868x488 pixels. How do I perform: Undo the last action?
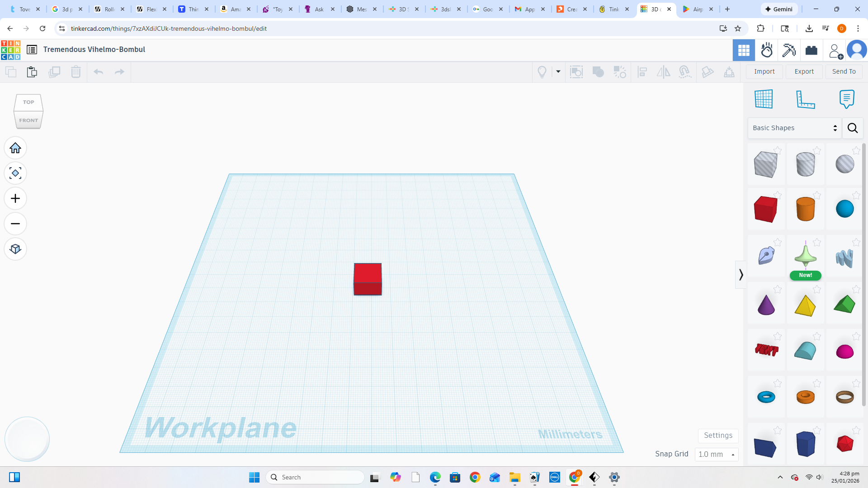[x=99, y=72]
